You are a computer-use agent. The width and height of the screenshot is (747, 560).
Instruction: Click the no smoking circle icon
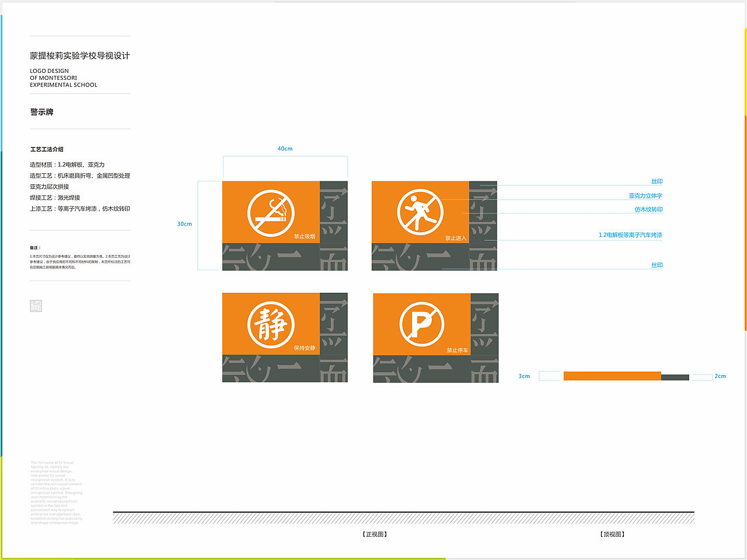(271, 213)
